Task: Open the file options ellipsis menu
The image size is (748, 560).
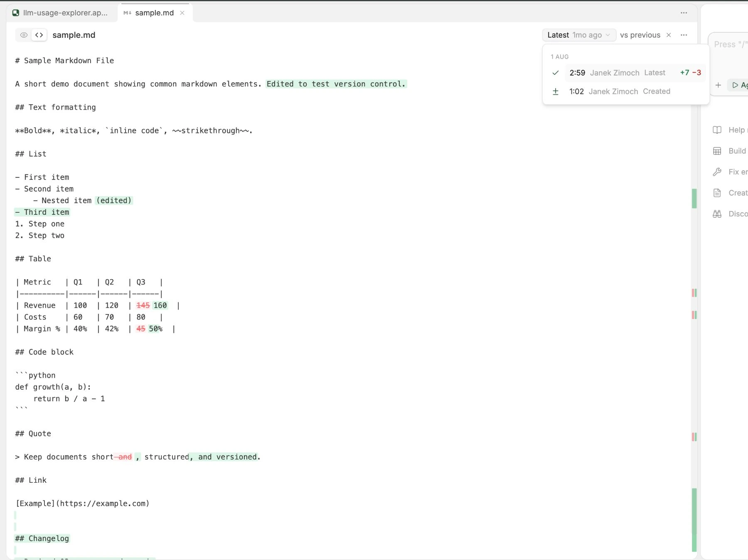Action: click(x=684, y=35)
